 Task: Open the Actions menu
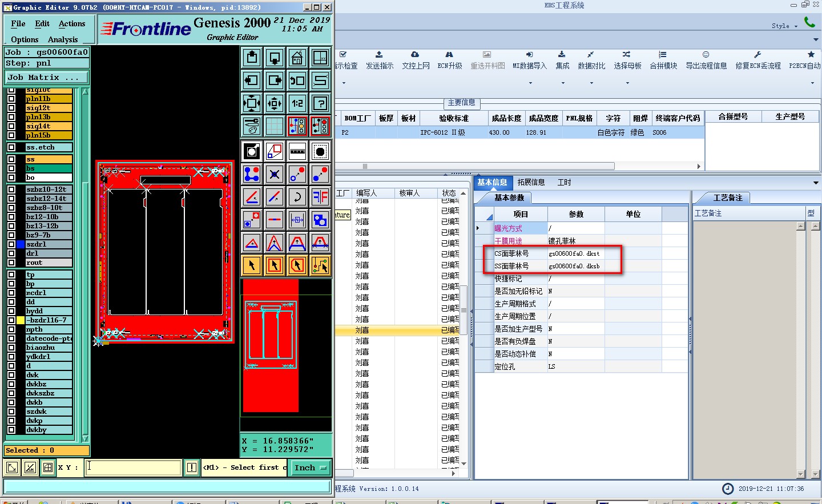pyautogui.click(x=72, y=24)
